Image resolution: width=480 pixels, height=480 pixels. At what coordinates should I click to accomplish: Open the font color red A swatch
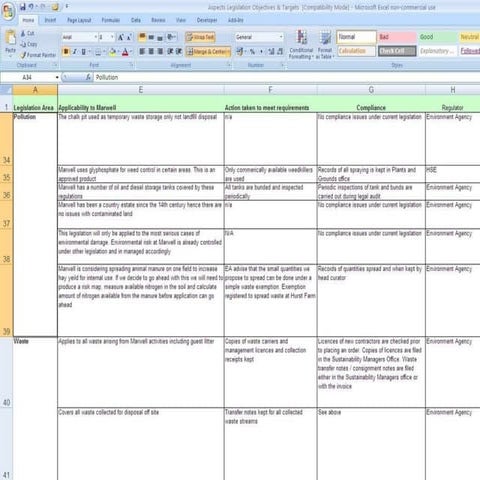[125, 52]
